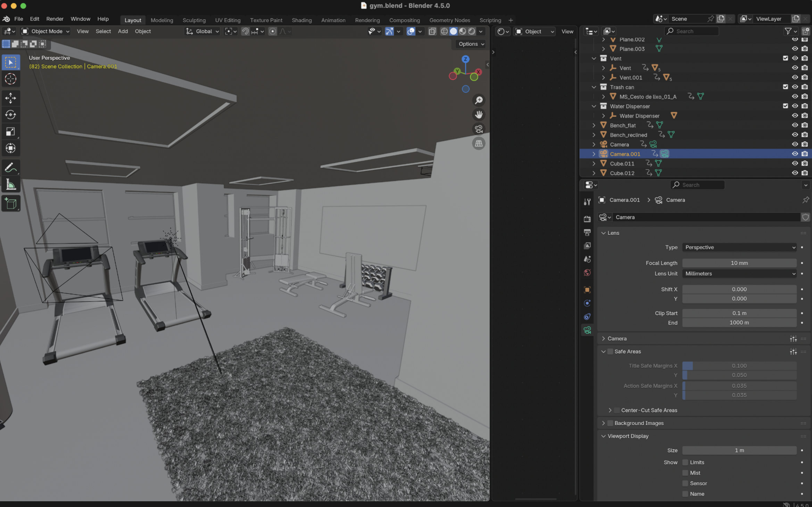Switch to the Geometry Nodes workspace tab

coord(449,20)
